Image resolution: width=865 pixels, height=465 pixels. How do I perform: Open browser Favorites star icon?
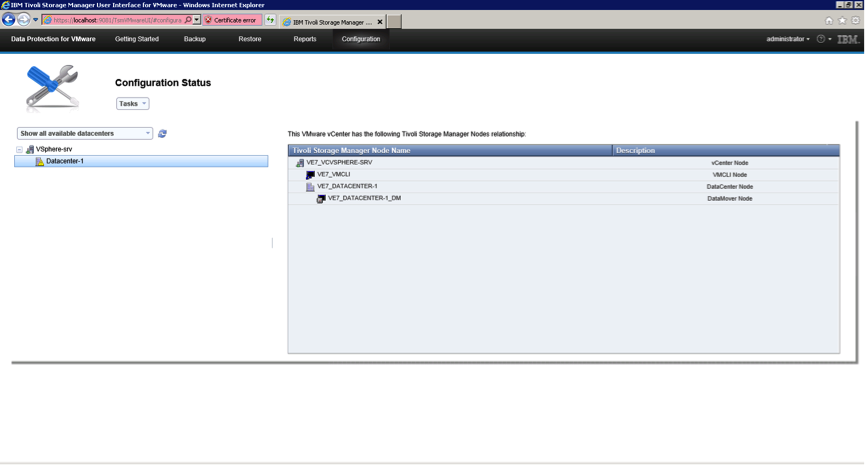pos(842,20)
